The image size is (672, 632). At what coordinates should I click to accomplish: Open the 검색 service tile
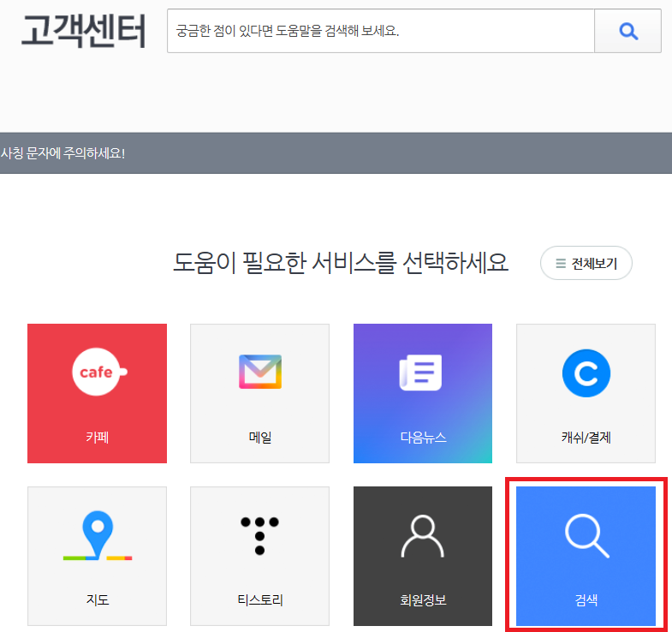586,556
